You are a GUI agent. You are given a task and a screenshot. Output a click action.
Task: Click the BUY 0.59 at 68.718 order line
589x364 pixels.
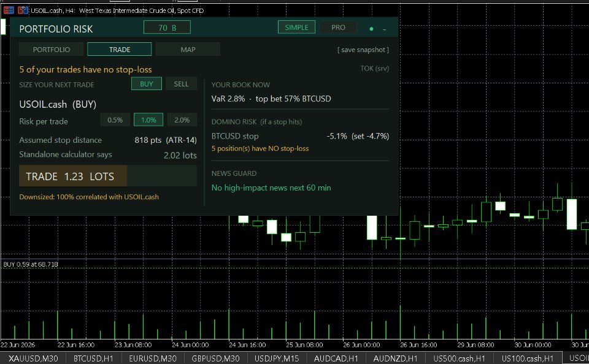tap(31, 264)
